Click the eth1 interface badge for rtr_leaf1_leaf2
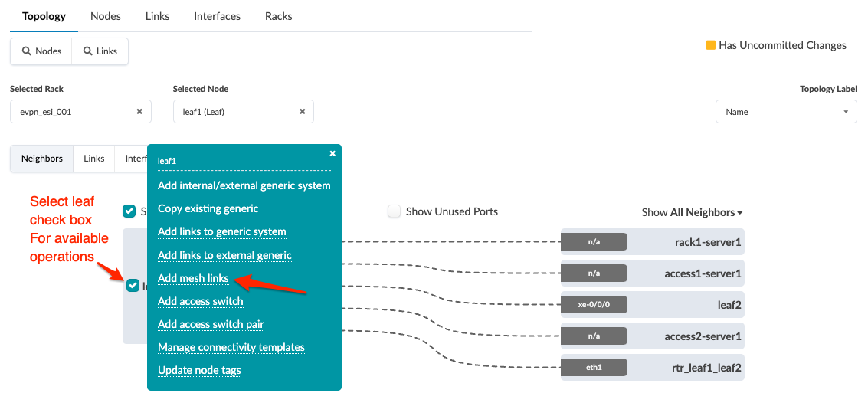Screen dimensions: 868x393 click(594, 368)
